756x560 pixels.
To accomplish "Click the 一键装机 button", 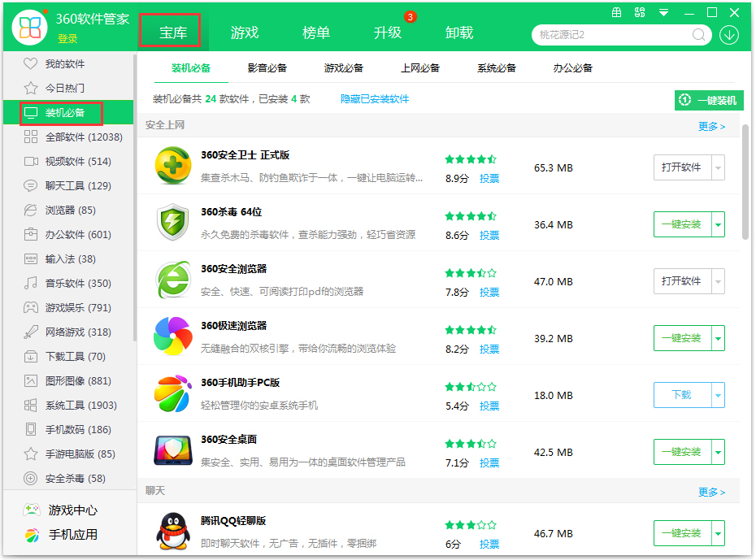I will pos(709,100).
